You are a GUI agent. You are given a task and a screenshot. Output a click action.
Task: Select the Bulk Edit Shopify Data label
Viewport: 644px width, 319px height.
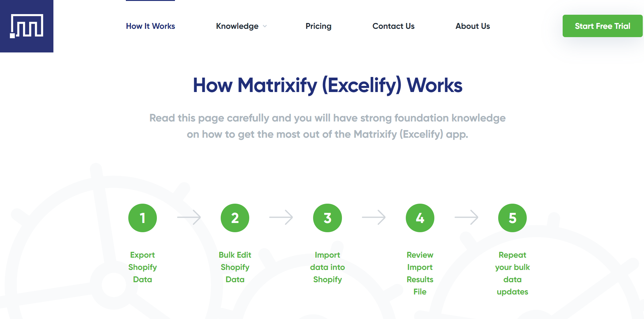[x=235, y=267]
